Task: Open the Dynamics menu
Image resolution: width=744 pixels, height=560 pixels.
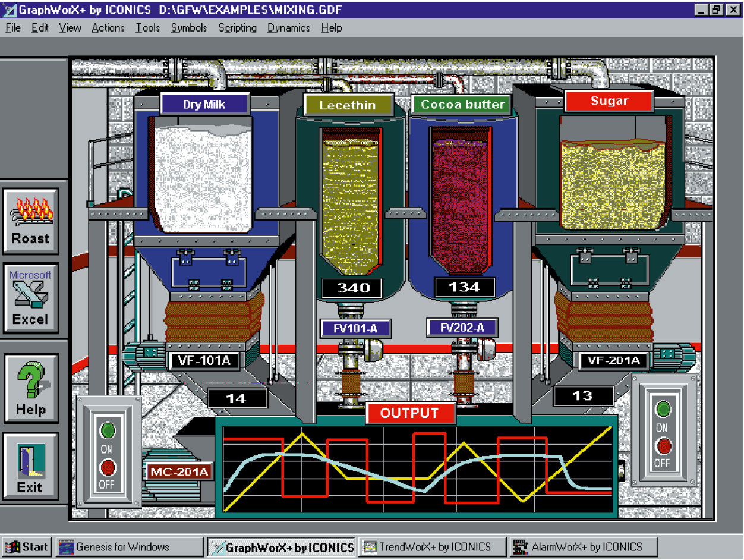Action: pyautogui.click(x=288, y=28)
